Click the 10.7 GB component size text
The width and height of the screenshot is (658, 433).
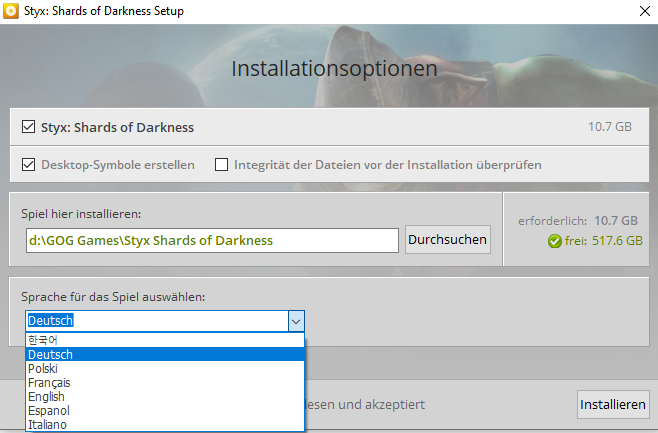tap(610, 127)
